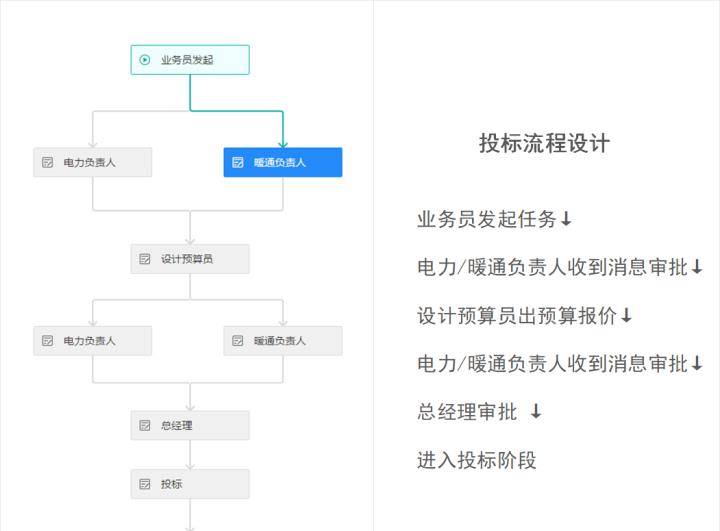
Task: Select the 业务员发起 start node label
Action: click(x=187, y=60)
